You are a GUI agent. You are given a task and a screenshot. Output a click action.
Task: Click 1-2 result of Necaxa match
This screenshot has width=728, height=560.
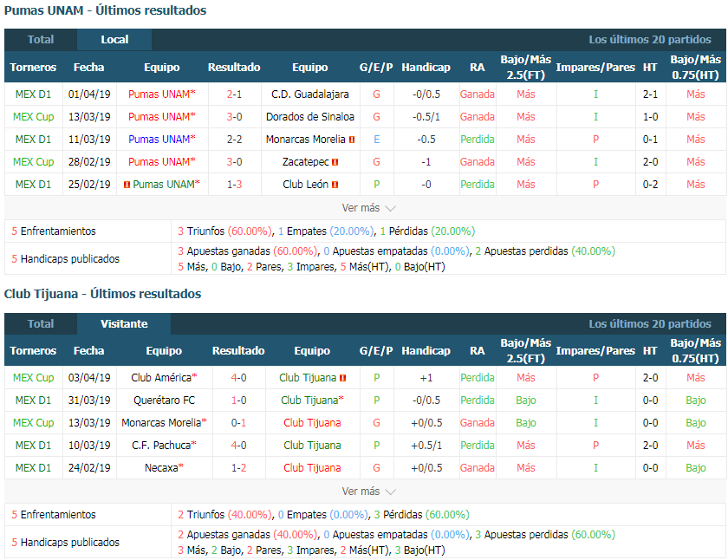tap(238, 467)
